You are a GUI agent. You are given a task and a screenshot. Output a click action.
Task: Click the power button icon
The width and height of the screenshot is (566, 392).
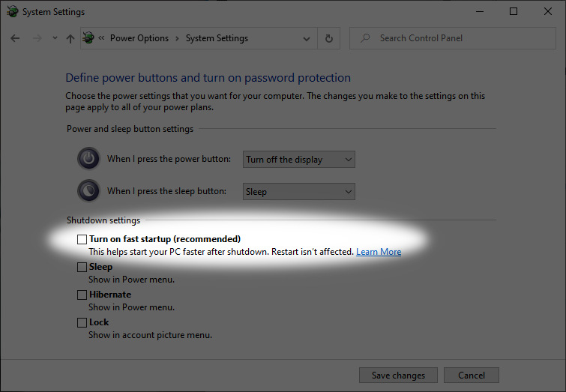pyautogui.click(x=88, y=159)
